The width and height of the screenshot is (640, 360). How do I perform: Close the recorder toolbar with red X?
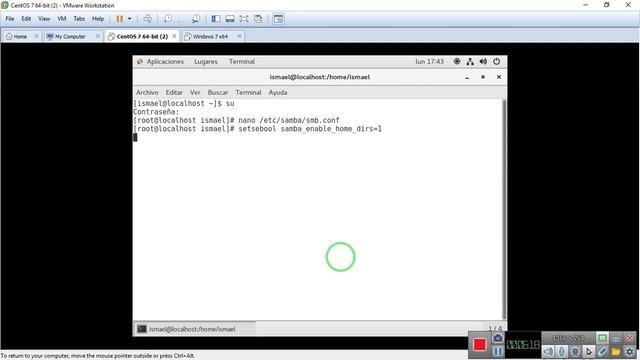click(x=629, y=338)
